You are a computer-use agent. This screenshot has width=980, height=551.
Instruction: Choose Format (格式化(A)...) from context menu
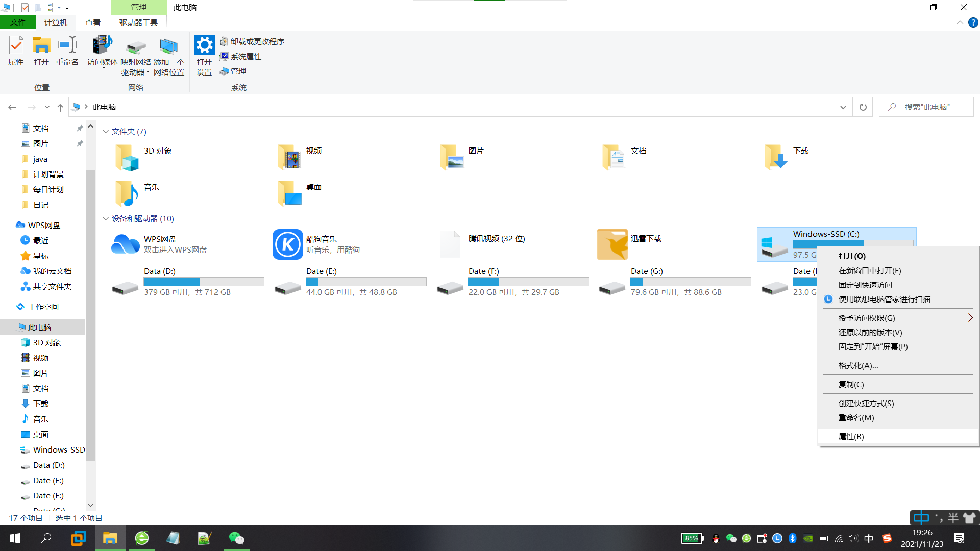tap(858, 365)
